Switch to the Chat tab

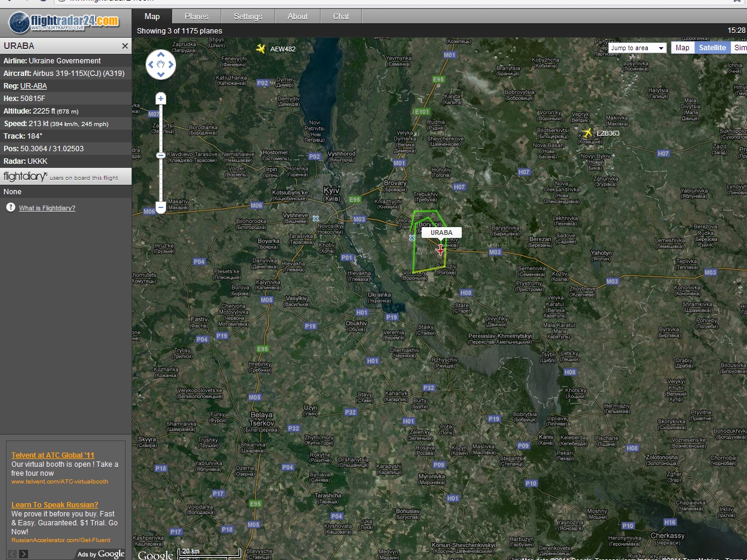point(341,16)
